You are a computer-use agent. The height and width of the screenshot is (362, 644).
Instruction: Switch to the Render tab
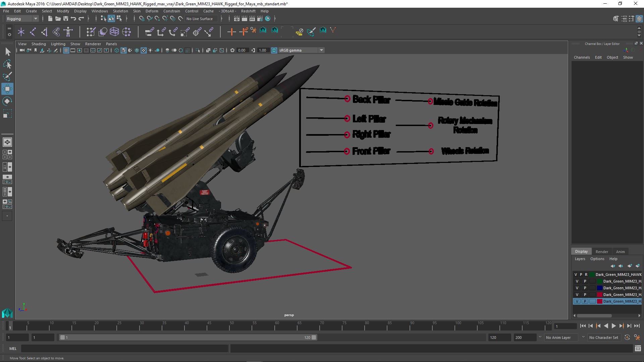[601, 251]
